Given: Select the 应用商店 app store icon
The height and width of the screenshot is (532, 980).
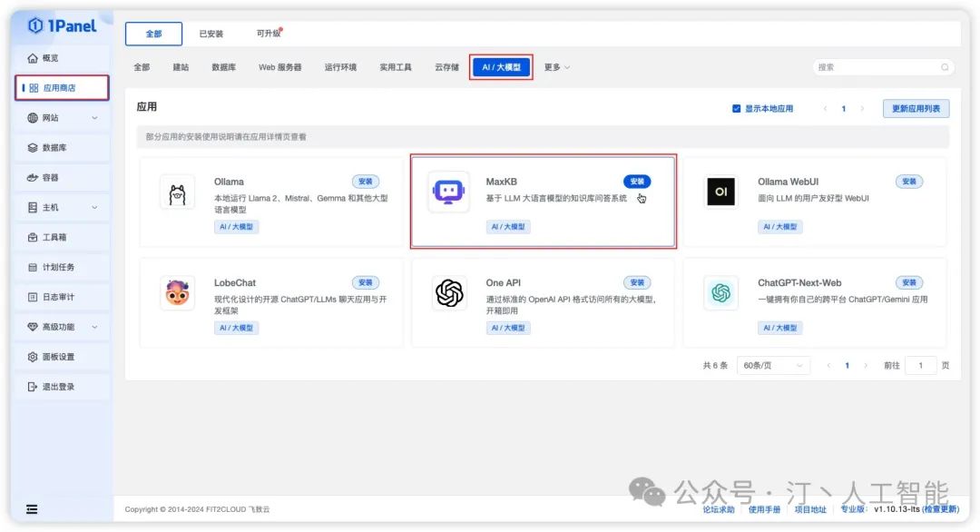Looking at the screenshot, I should (x=34, y=88).
